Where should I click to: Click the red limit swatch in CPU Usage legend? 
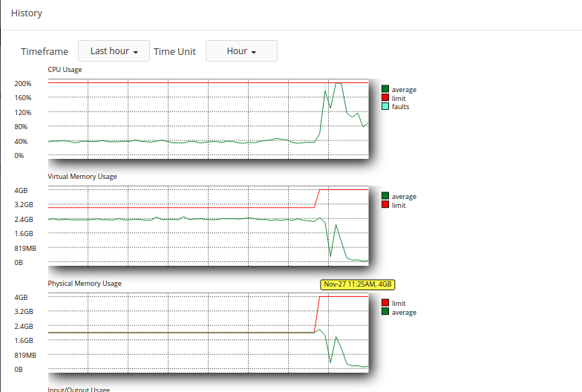(385, 98)
